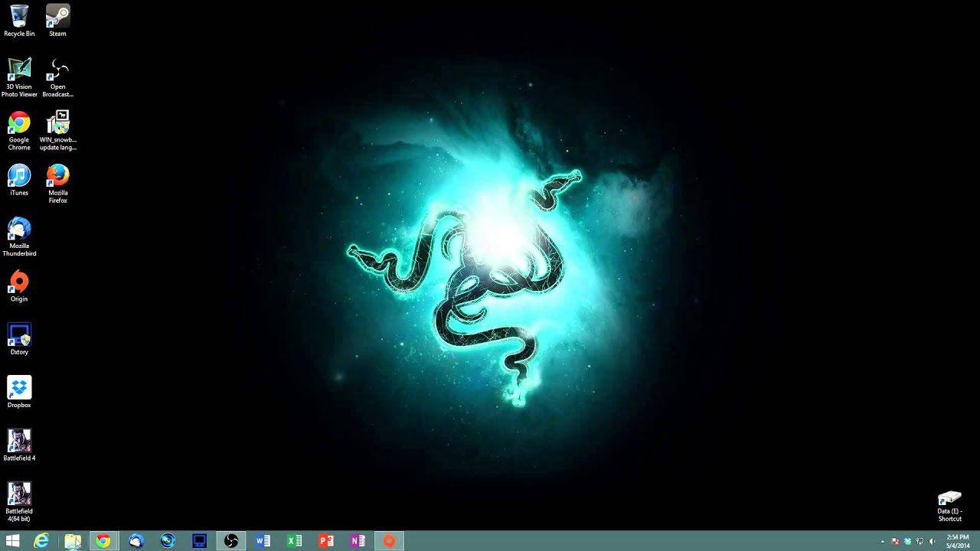This screenshot has height=551, width=980.
Task: Open the Windows Start button
Action: [13, 541]
